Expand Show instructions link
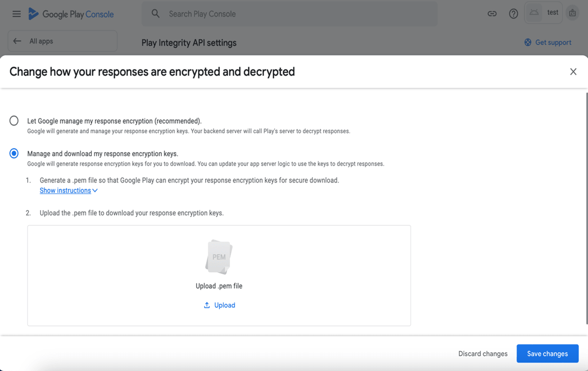 (x=65, y=191)
